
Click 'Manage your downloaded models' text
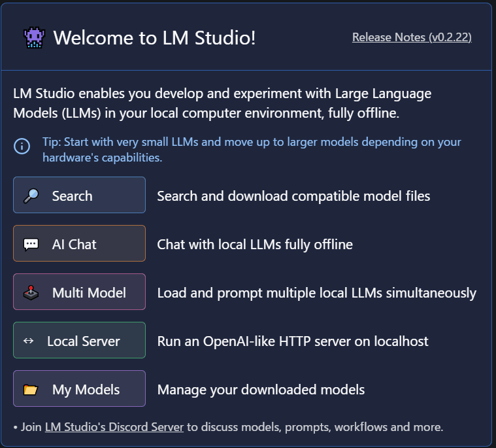pos(261,390)
